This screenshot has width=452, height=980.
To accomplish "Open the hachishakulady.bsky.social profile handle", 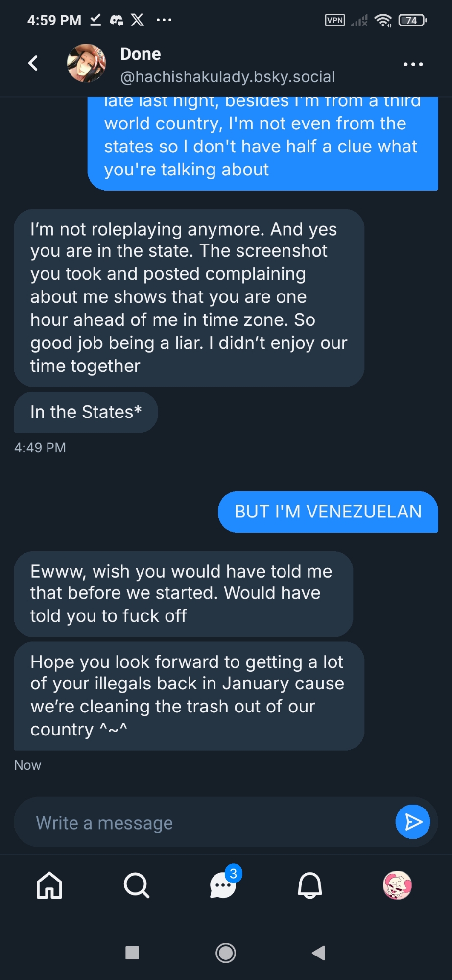I will point(227,77).
